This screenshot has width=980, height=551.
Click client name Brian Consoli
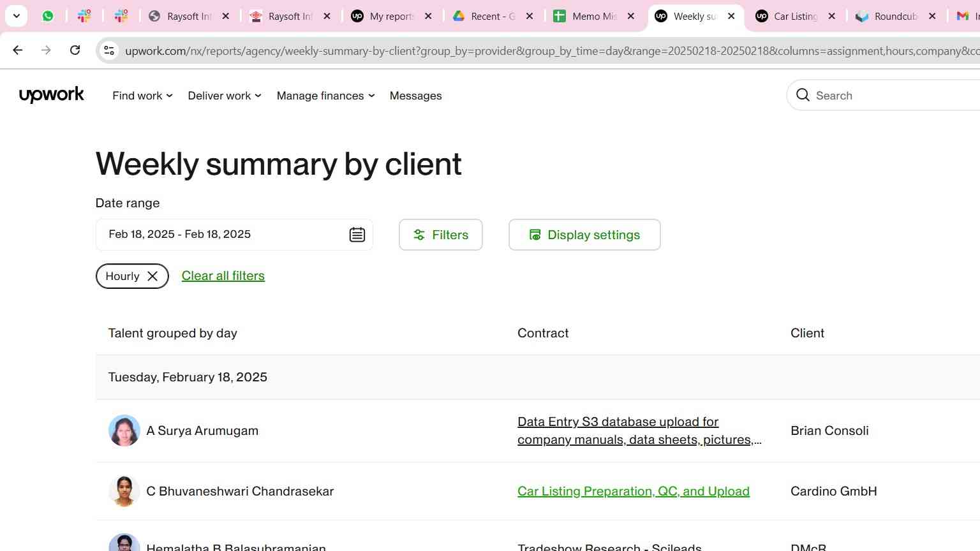tap(829, 430)
